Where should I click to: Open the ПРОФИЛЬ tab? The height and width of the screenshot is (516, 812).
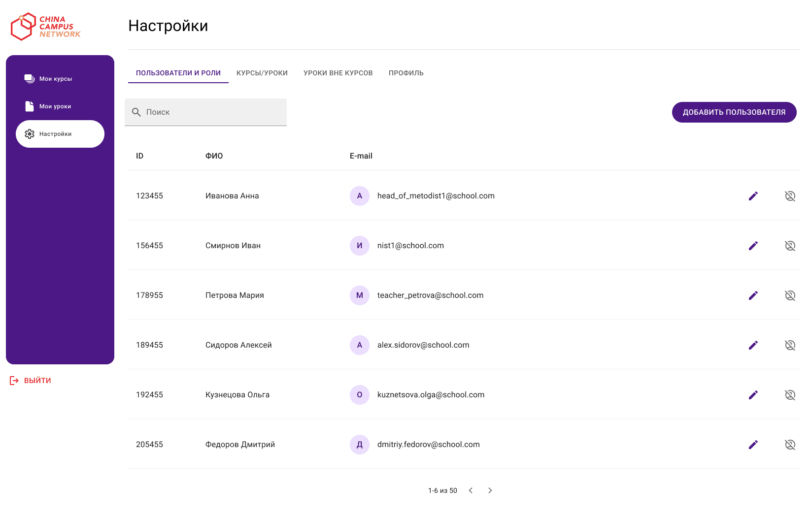pyautogui.click(x=406, y=72)
